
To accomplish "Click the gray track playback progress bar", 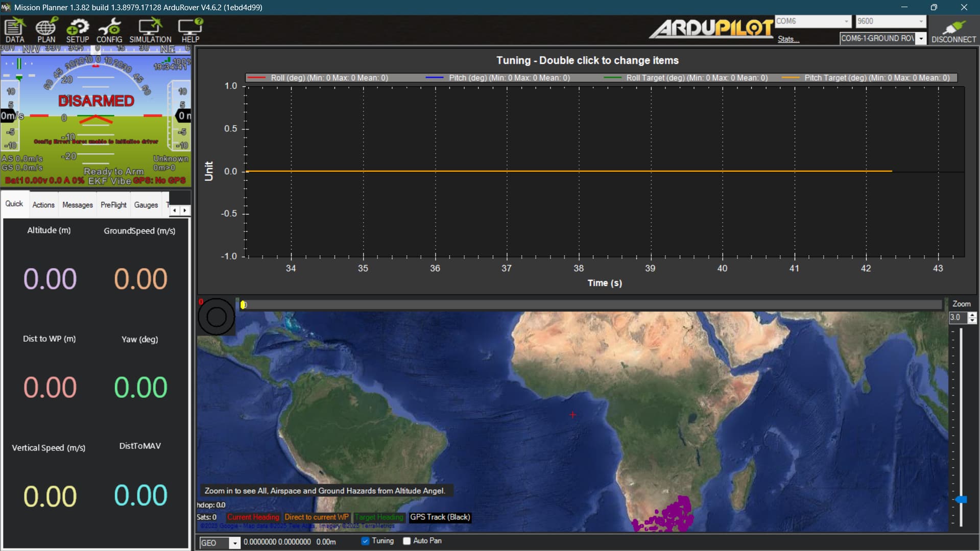I will pos(590,305).
